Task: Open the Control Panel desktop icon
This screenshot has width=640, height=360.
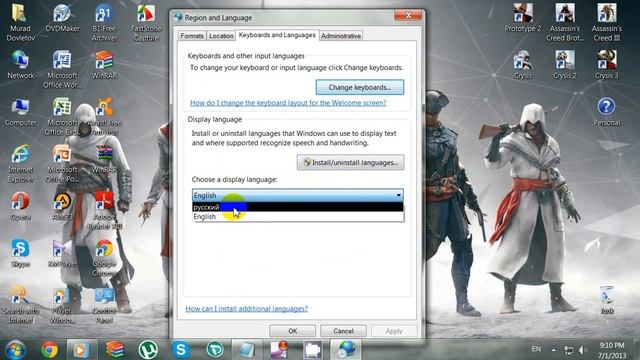Action: 104,304
